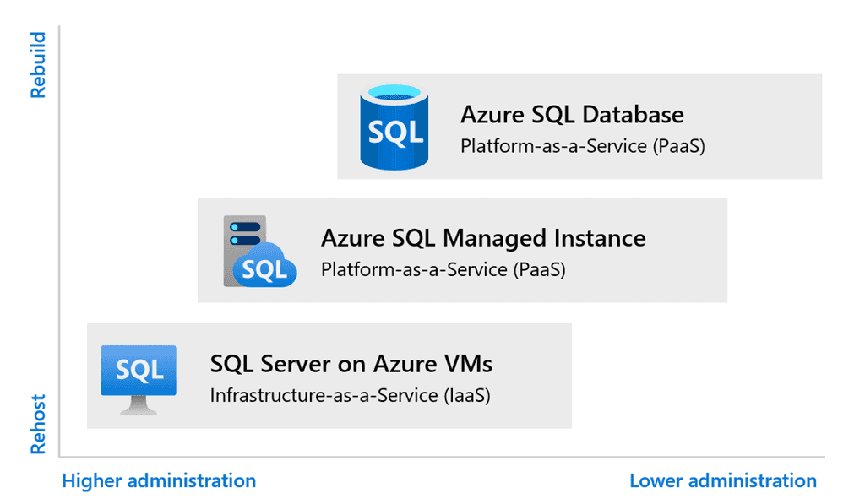Click the Infrastructure-as-a-Service (IaaS) subtitle
This screenshot has width=865, height=504.
click(351, 395)
